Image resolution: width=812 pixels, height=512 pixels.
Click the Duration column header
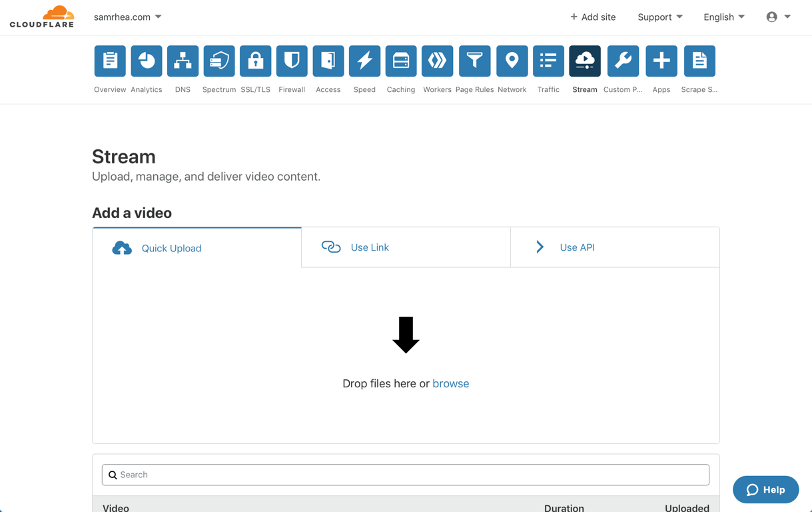click(x=564, y=507)
